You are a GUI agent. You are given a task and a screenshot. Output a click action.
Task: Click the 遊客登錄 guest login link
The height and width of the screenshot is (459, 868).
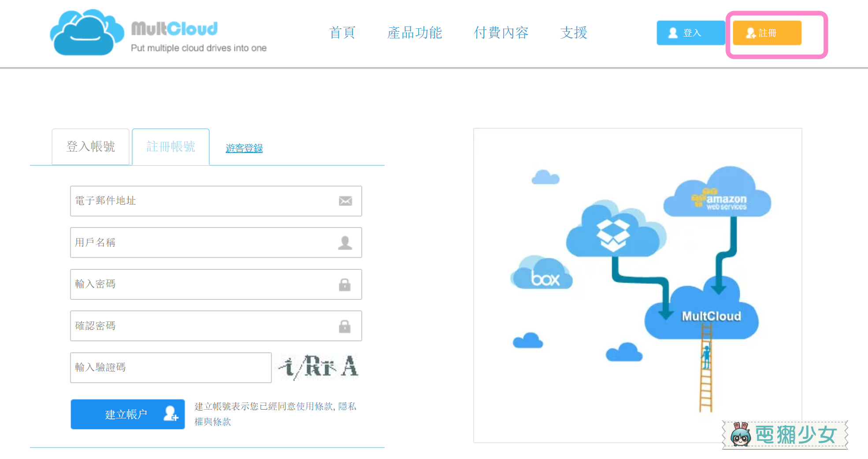pyautogui.click(x=244, y=148)
